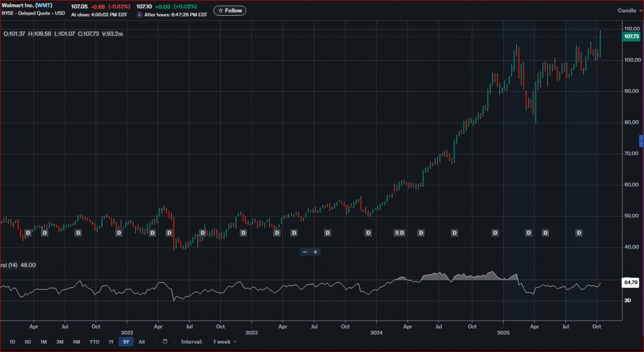Click the rightmost dividend D marker

click(x=579, y=233)
